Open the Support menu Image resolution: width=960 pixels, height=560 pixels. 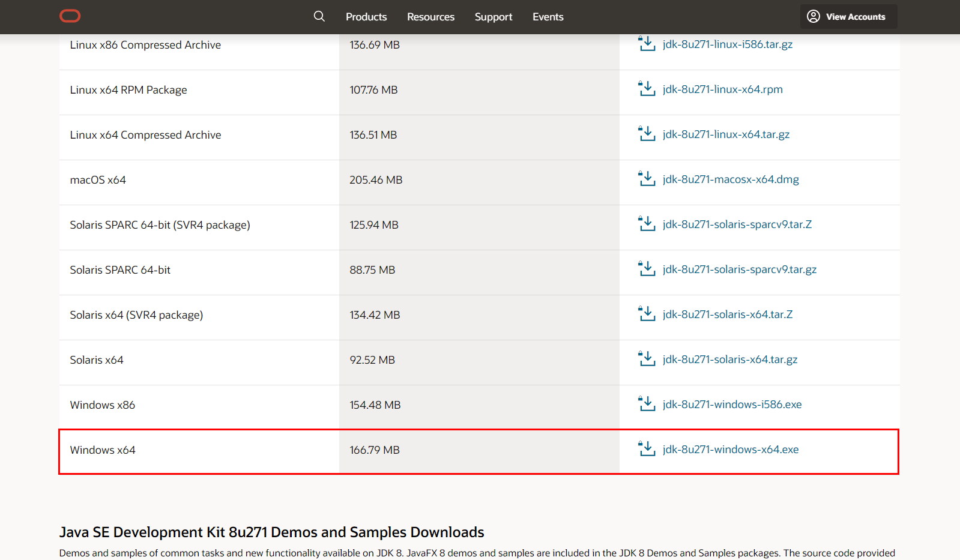[494, 17]
